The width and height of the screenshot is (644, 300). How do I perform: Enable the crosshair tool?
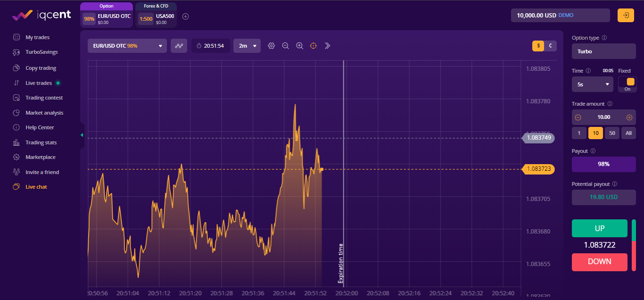click(314, 46)
